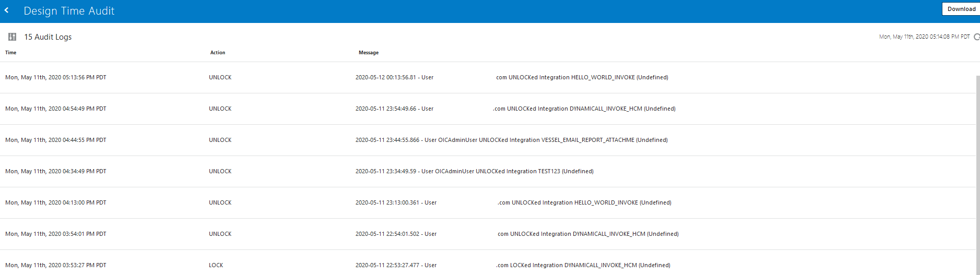Select the 04:13:00 PM PDT time cell

56,202
